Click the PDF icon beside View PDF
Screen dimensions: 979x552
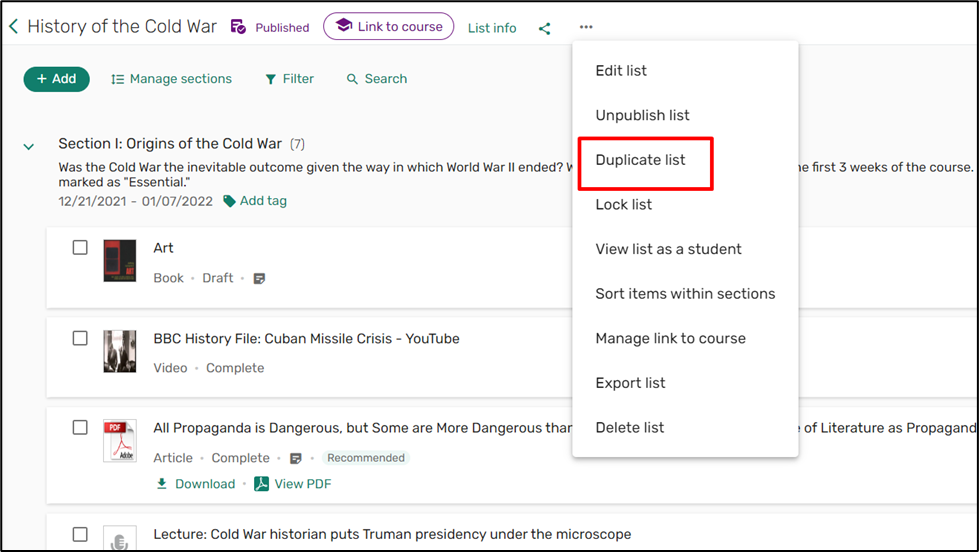point(261,484)
